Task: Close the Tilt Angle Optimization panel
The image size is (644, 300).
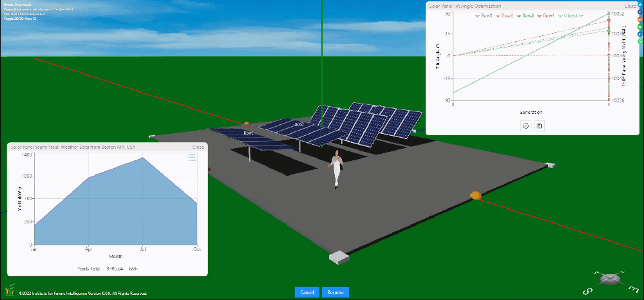Action: tap(630, 5)
